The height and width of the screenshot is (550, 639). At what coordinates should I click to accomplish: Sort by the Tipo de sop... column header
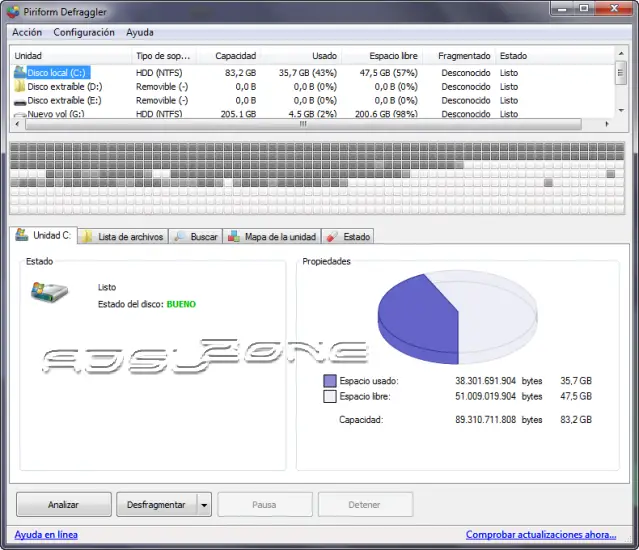(x=164, y=56)
